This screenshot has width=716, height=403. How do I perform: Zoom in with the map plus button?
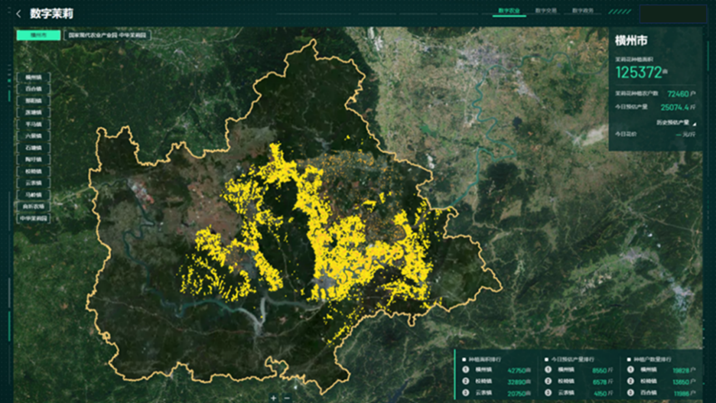pyautogui.click(x=273, y=397)
